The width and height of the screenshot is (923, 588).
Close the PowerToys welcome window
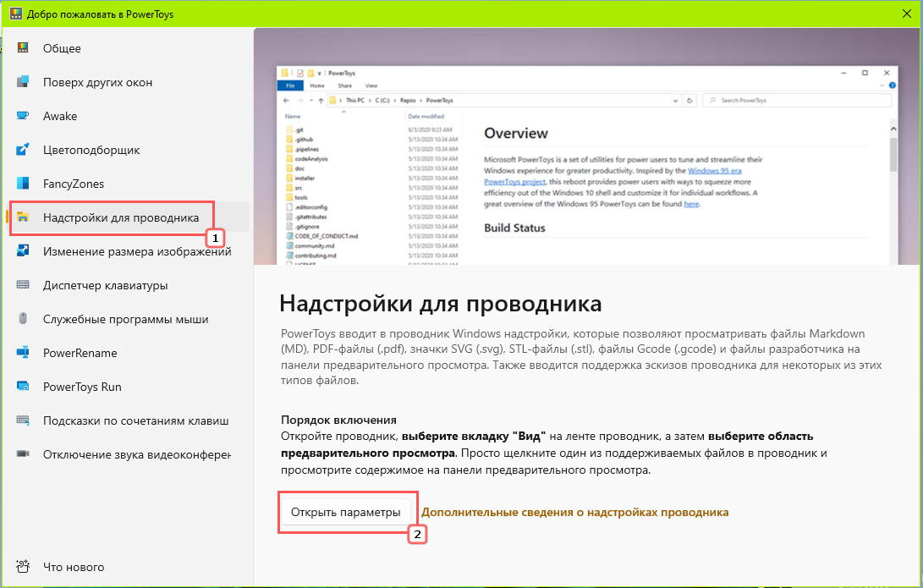click(x=907, y=14)
